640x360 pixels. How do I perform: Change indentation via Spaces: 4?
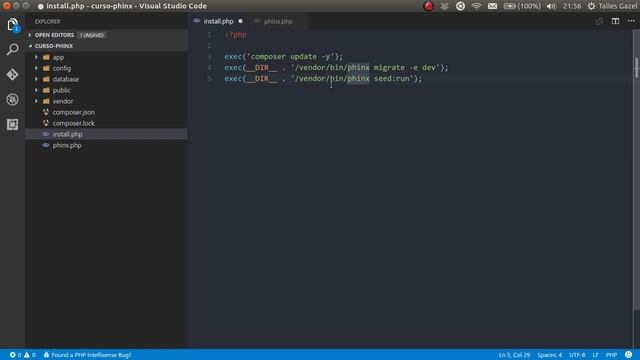click(x=549, y=355)
